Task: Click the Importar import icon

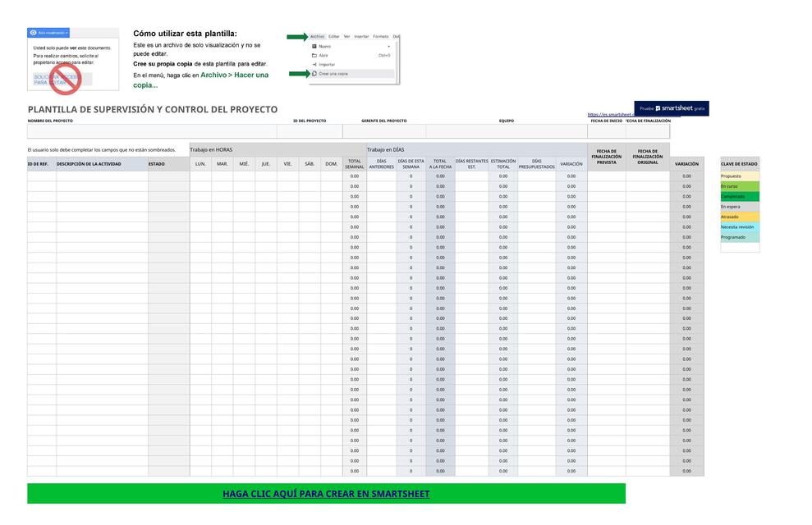Action: [x=314, y=64]
